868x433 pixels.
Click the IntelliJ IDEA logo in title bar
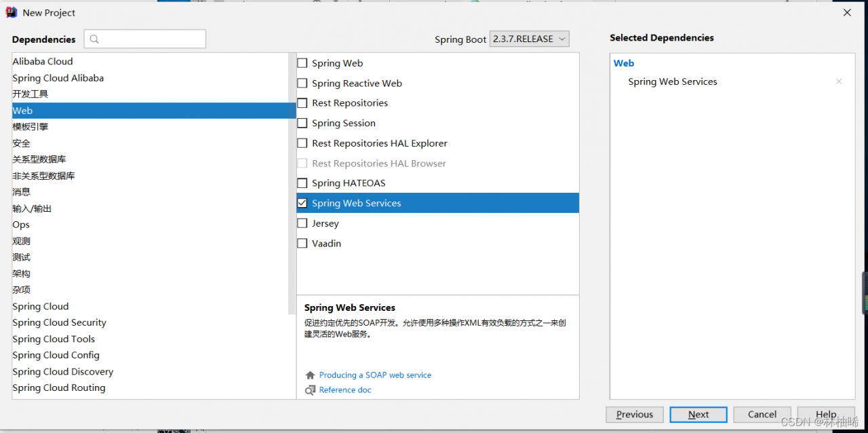pyautogui.click(x=12, y=12)
